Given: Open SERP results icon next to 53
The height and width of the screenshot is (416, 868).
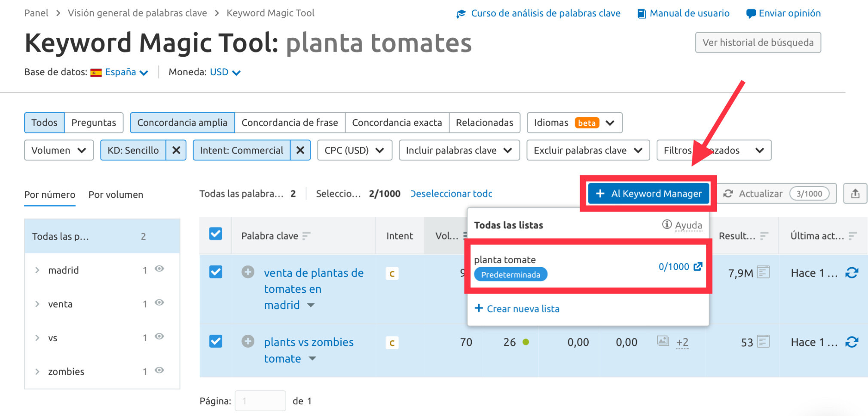Looking at the screenshot, I should 763,342.
